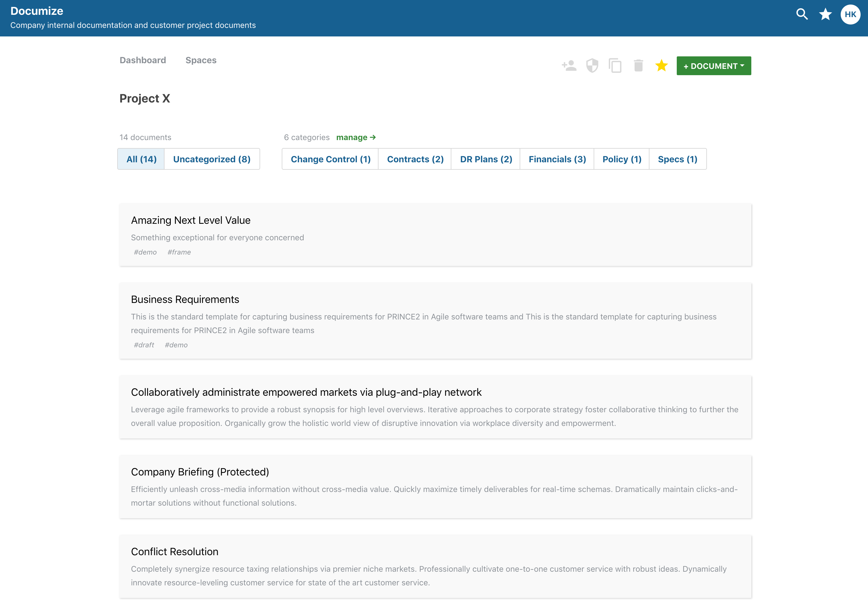Invite users with the add-person icon
The width and height of the screenshot is (868, 607).
569,66
